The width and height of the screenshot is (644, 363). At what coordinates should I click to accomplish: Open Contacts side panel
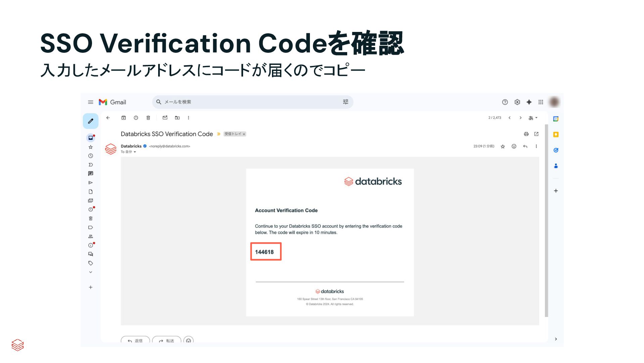pos(556,166)
